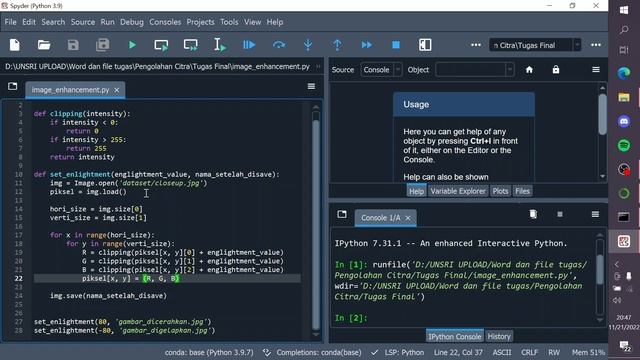Viewport: 640px width, 360px height.
Task: Open the Search menu
Action: (53, 22)
